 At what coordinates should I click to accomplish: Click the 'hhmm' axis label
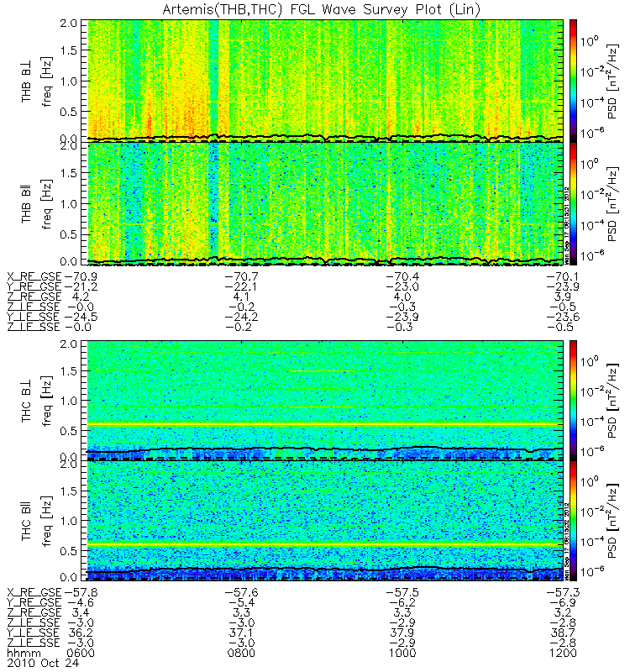pos(24,654)
